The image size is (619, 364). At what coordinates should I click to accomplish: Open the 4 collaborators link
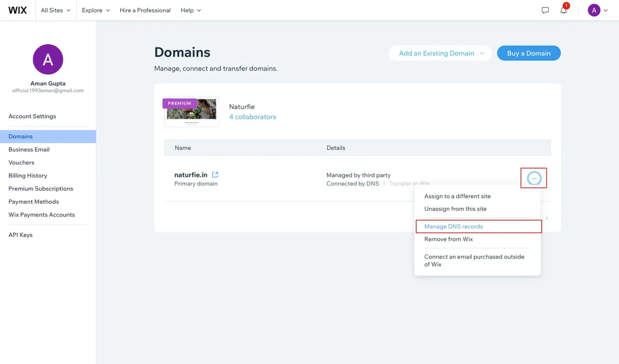[x=253, y=117]
